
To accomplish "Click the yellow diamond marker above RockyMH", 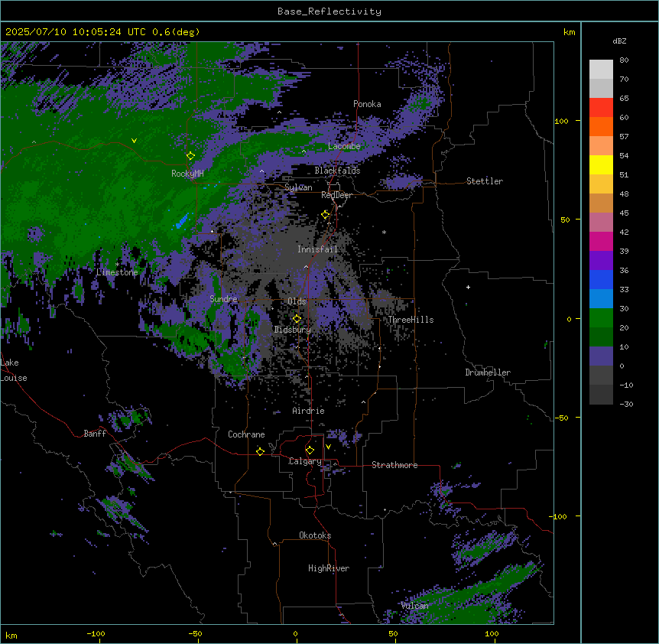I will tap(190, 156).
